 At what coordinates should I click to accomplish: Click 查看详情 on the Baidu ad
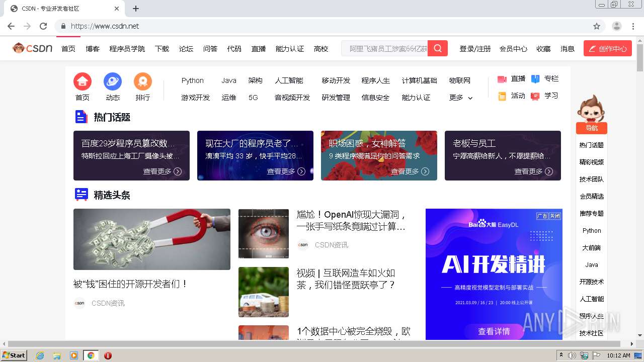pos(494,331)
